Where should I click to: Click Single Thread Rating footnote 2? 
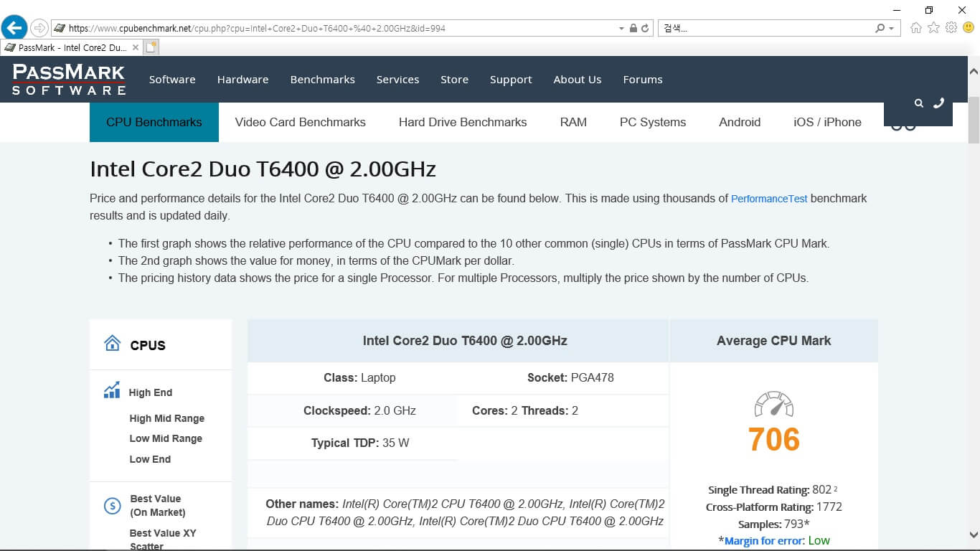point(836,489)
